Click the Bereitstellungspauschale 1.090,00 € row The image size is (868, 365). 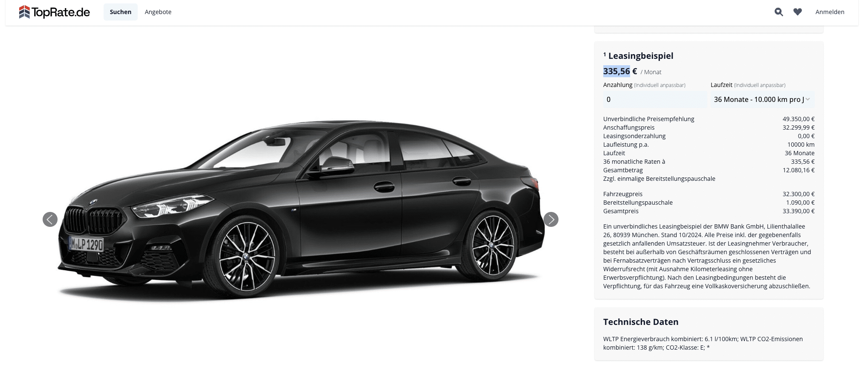point(709,203)
